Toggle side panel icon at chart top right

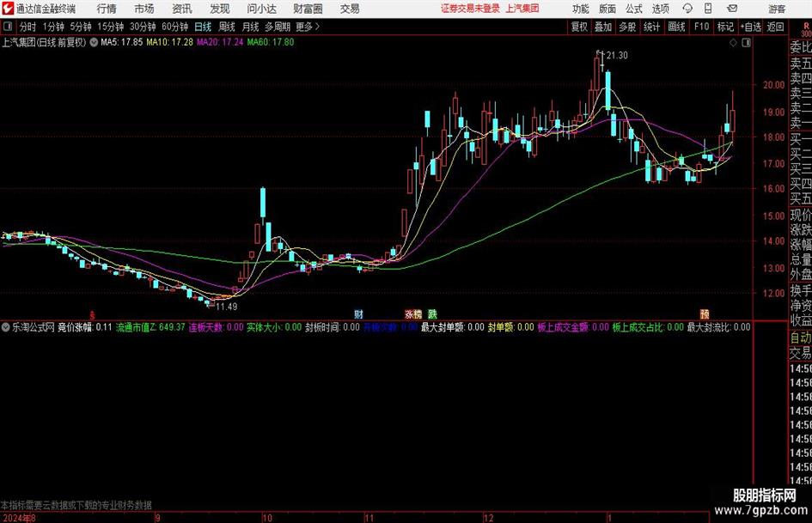tap(746, 43)
